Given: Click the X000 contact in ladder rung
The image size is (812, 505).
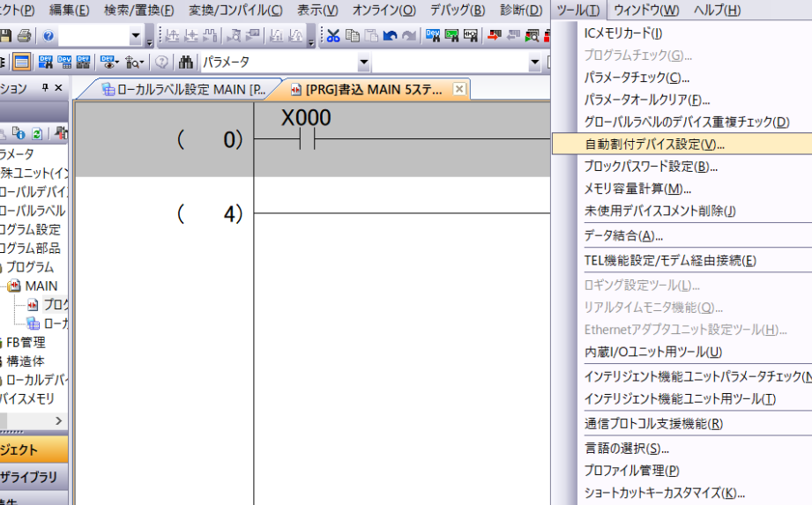Looking at the screenshot, I should pos(307,139).
